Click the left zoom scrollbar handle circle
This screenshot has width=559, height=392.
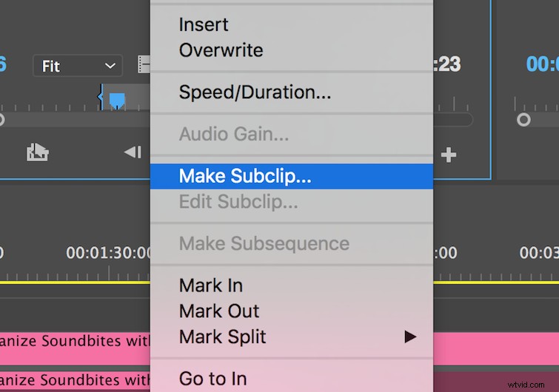click(x=1, y=120)
